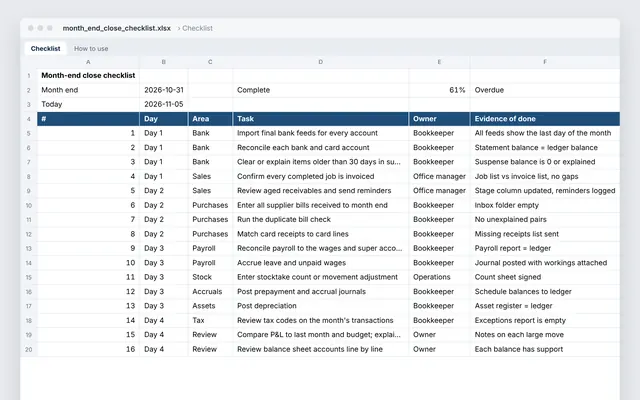Select task Post prepayment and accrual journals
Screen dimensions: 640x400
click(x=320, y=292)
